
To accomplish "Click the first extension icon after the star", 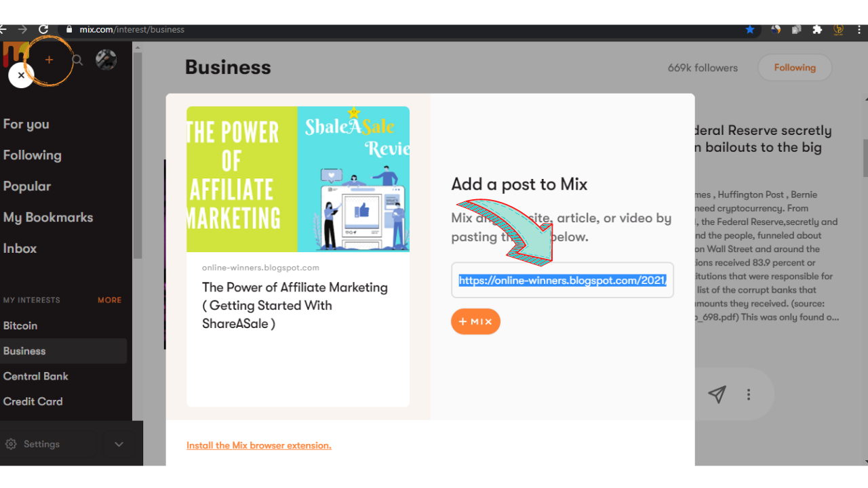I will tap(776, 29).
